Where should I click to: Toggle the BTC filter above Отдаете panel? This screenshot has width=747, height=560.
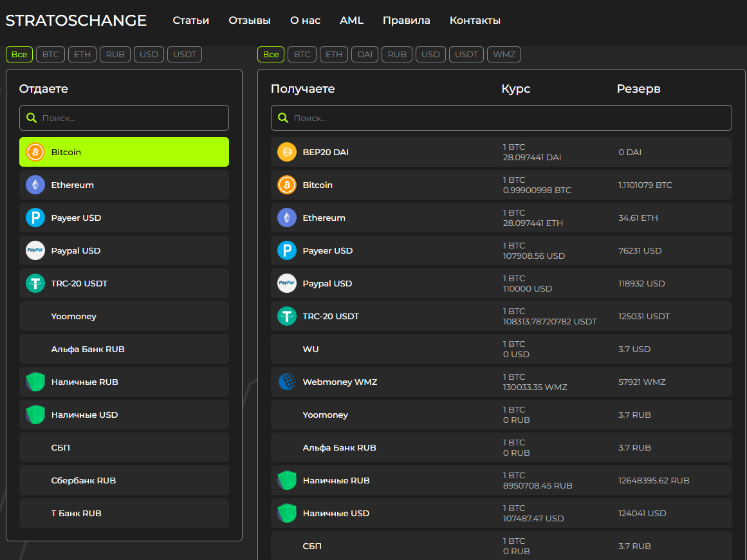point(50,55)
